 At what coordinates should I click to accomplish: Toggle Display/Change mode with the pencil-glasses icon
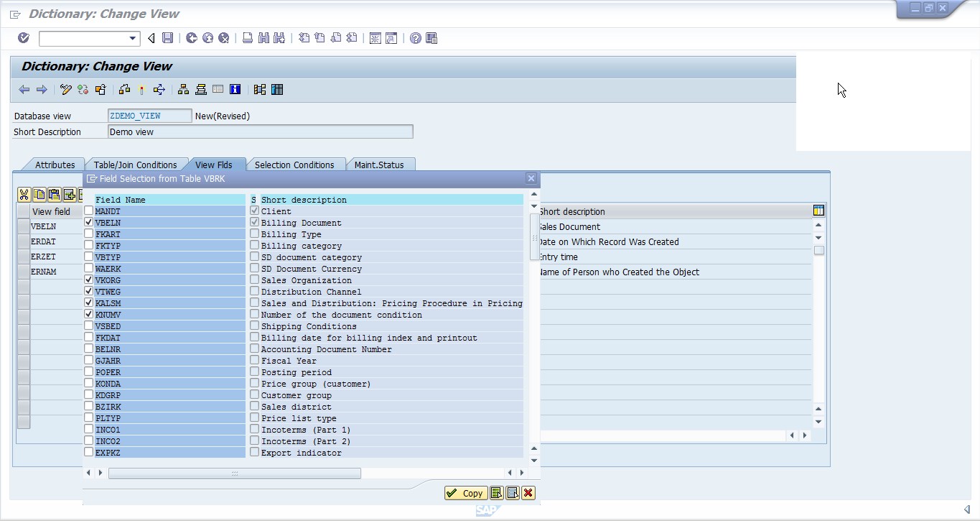pyautogui.click(x=66, y=89)
